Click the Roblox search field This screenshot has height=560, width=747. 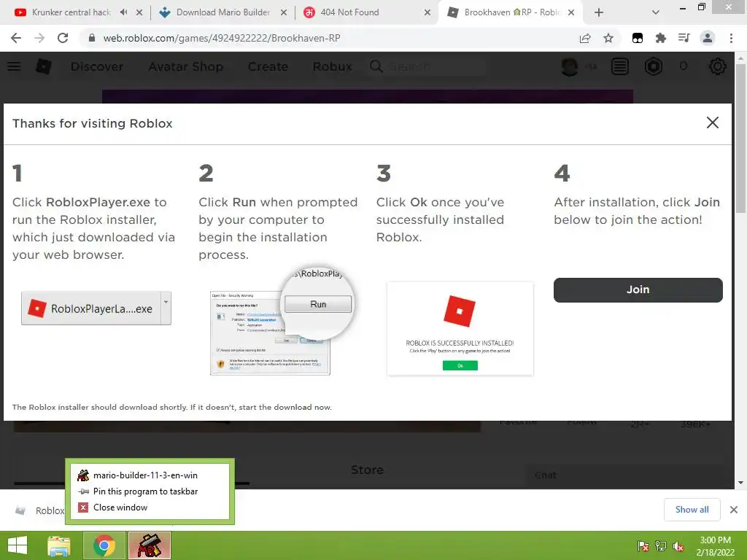tap(427, 66)
